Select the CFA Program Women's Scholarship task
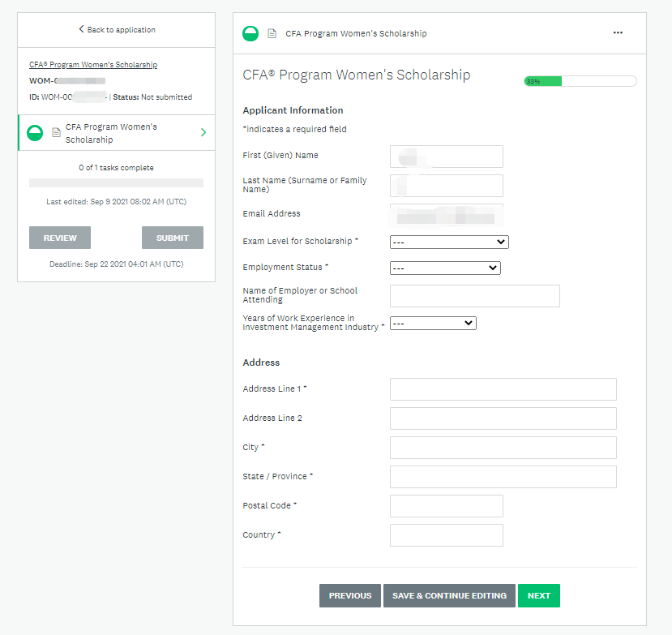This screenshot has height=635, width=672. click(111, 133)
